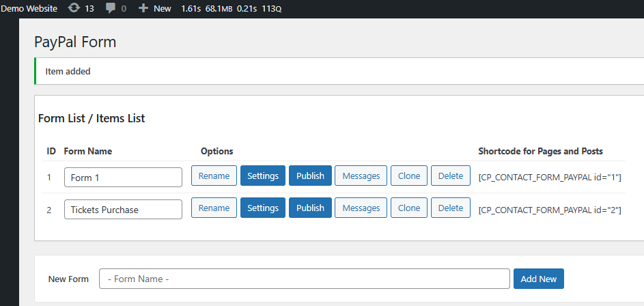The height and width of the screenshot is (306, 644).
Task: Open the Demo Website admin bar link
Action: point(29,9)
